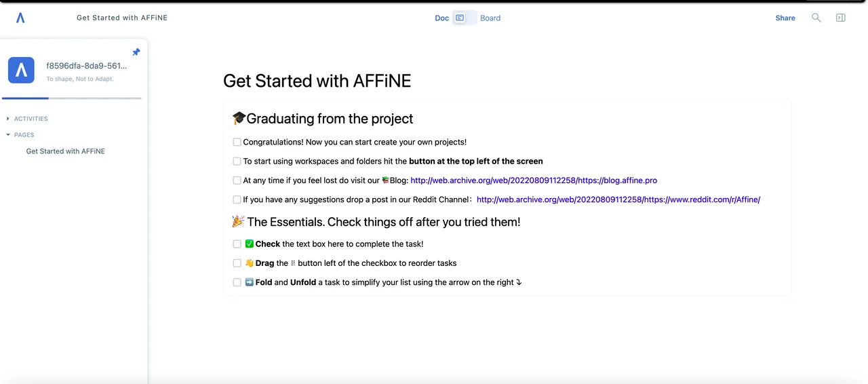868x384 pixels.
Task: Tick the 'To start using workspaces' checkbox
Action: pos(237,161)
